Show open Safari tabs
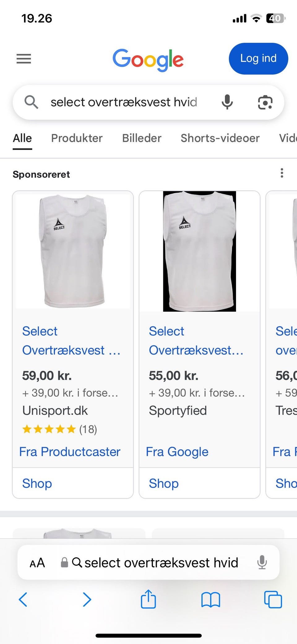Screen dimensions: 297x644 pos(273,599)
